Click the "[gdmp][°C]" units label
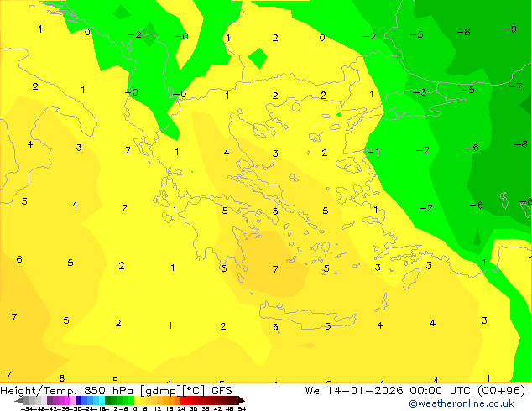Screen dimensions: 532x411 click(172, 391)
